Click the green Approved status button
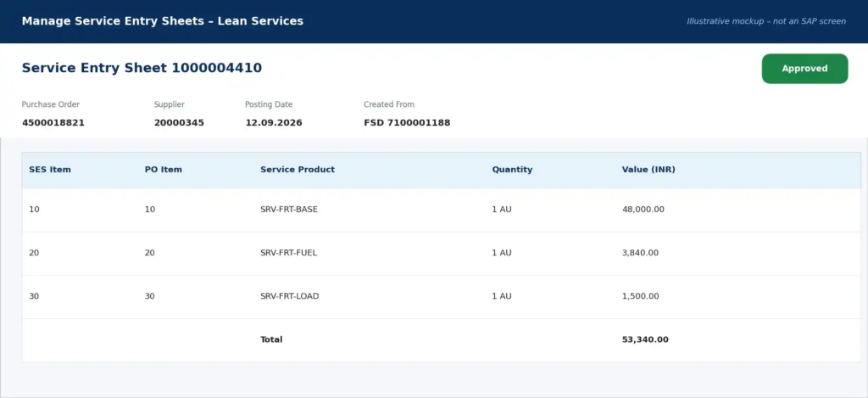Image resolution: width=868 pixels, height=398 pixels. 804,69
